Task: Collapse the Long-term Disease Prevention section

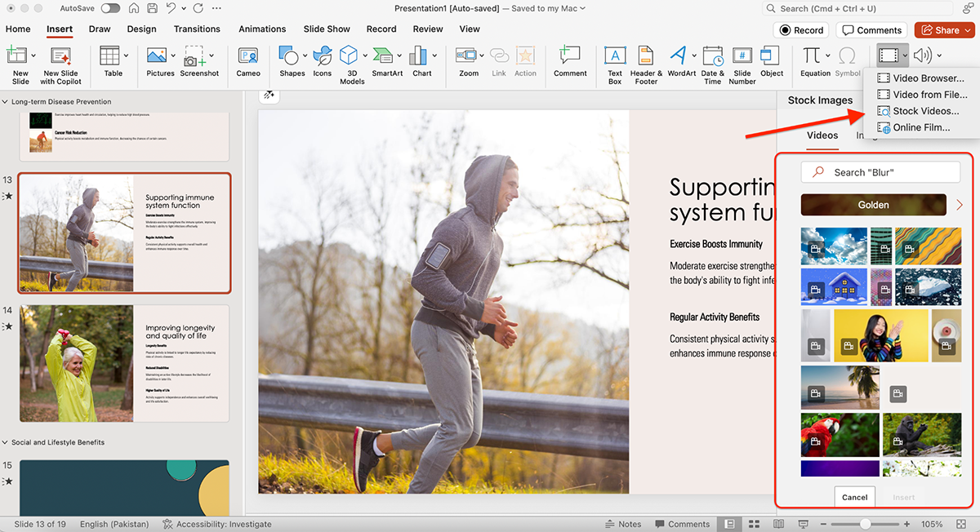Action: (6, 102)
